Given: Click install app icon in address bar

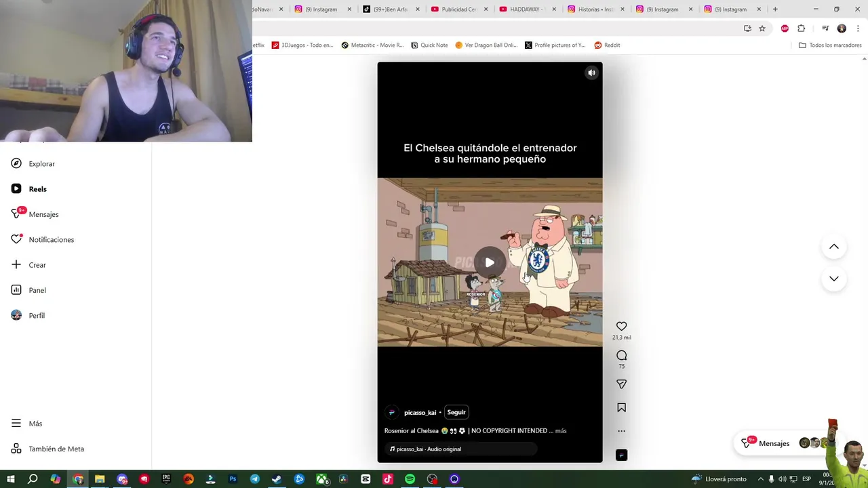Looking at the screenshot, I should (x=747, y=28).
